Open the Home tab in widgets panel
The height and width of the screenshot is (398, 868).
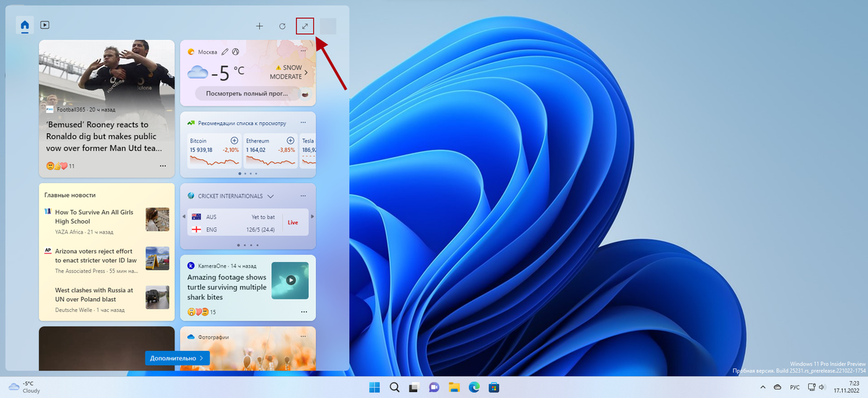[25, 25]
